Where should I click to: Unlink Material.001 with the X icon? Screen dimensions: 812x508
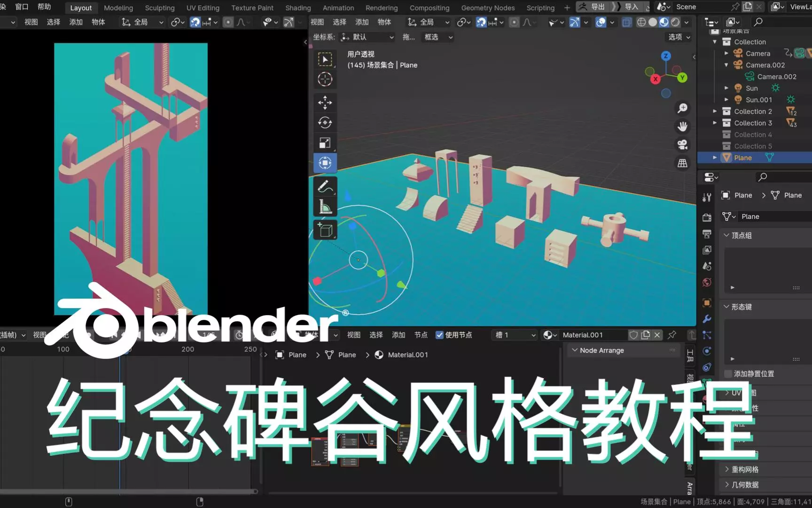657,335
